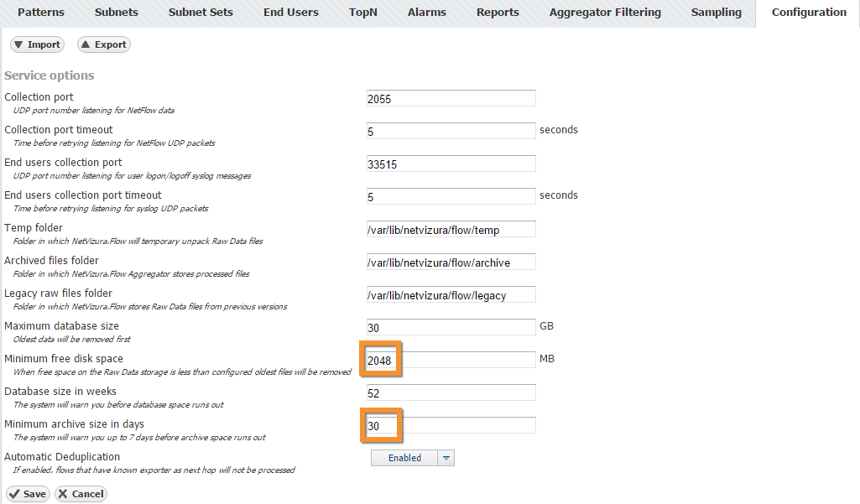The image size is (860, 504).
Task: Click the Export button
Action: point(104,44)
